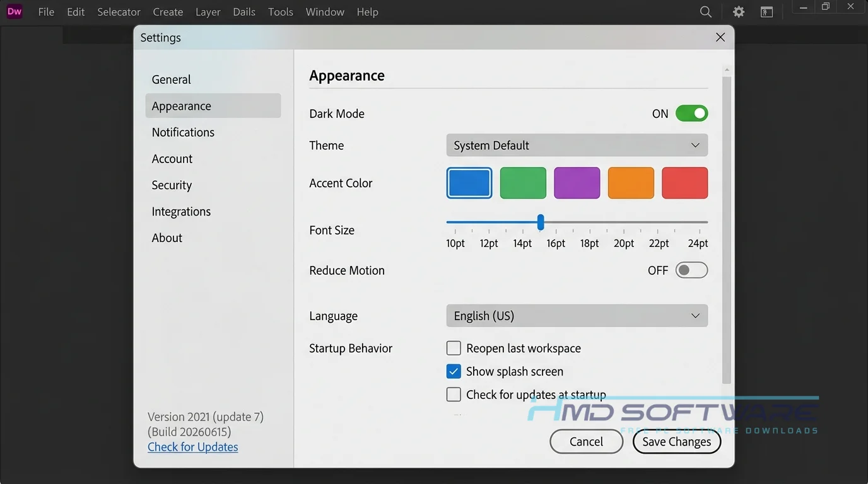The image size is (868, 484).
Task: Open the Help menu
Action: (x=367, y=12)
